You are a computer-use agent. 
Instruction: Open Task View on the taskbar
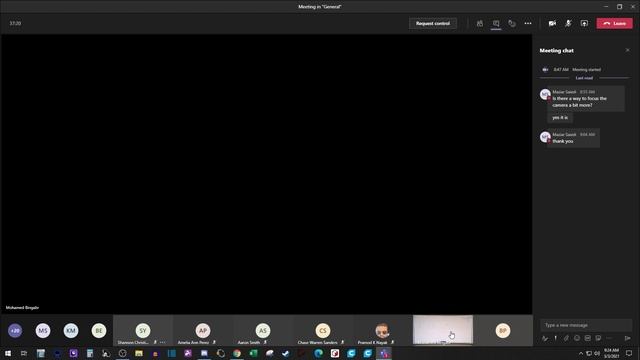point(24,353)
